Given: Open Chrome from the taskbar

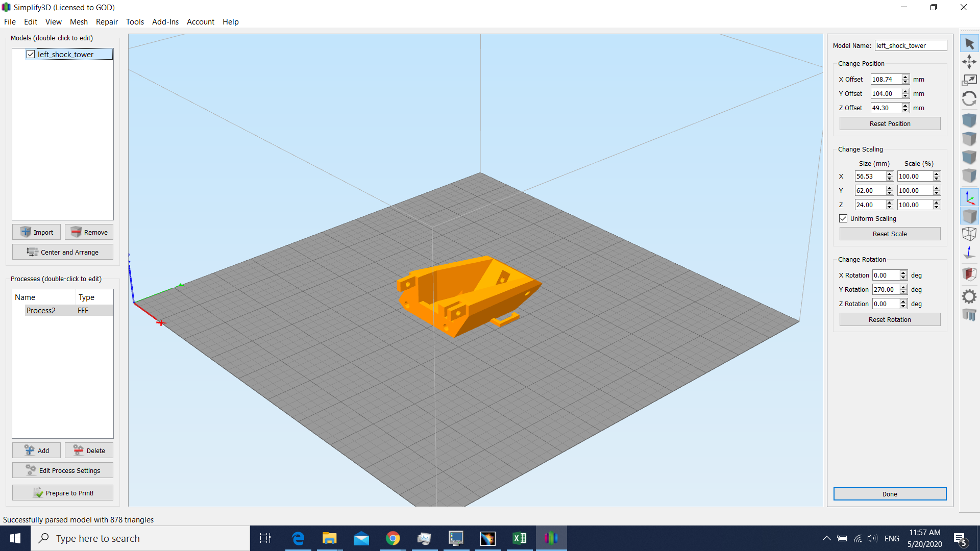Looking at the screenshot, I should (393, 538).
